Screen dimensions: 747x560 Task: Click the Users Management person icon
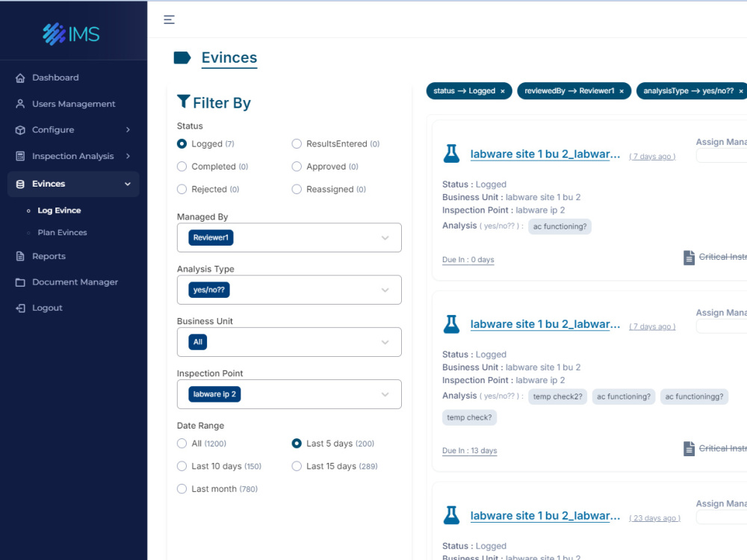(20, 104)
